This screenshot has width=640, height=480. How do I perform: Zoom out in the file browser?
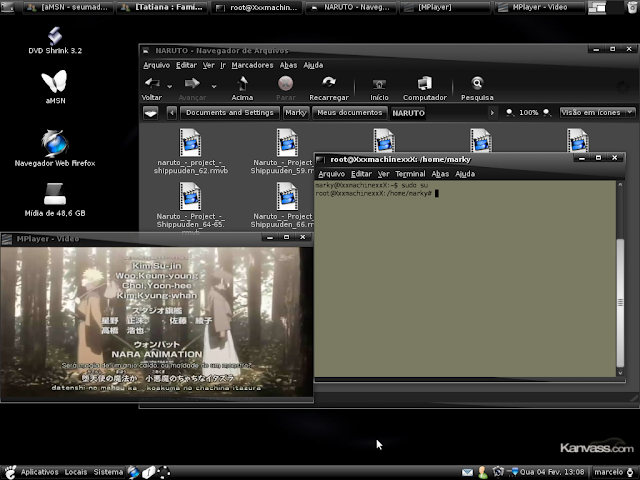click(510, 113)
